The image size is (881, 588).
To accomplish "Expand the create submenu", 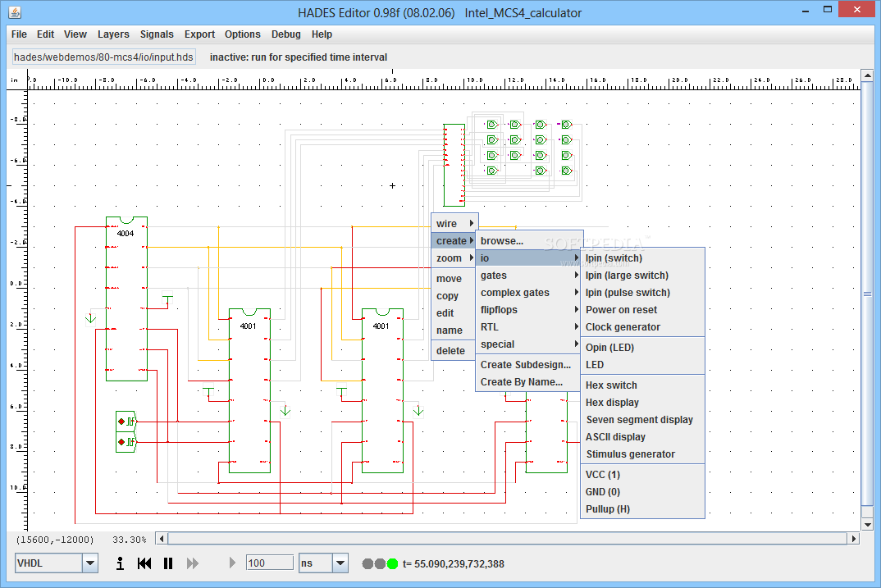I will click(x=454, y=241).
